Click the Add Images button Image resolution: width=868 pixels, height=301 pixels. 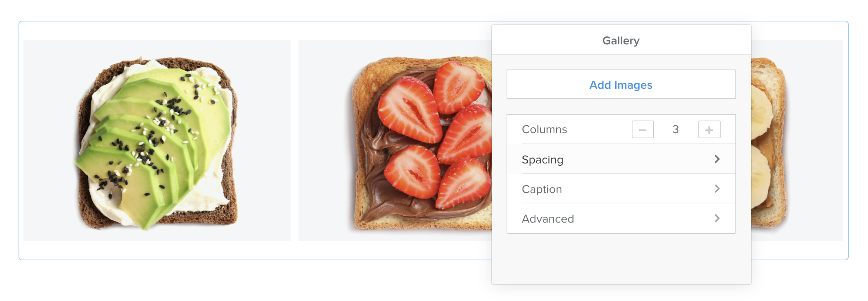(621, 85)
